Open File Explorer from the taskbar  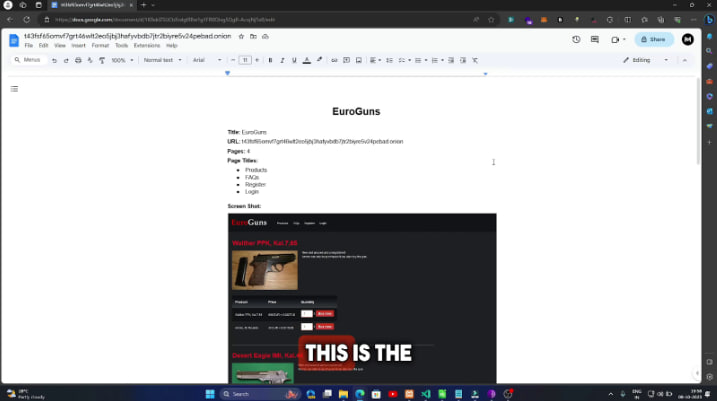(343, 394)
